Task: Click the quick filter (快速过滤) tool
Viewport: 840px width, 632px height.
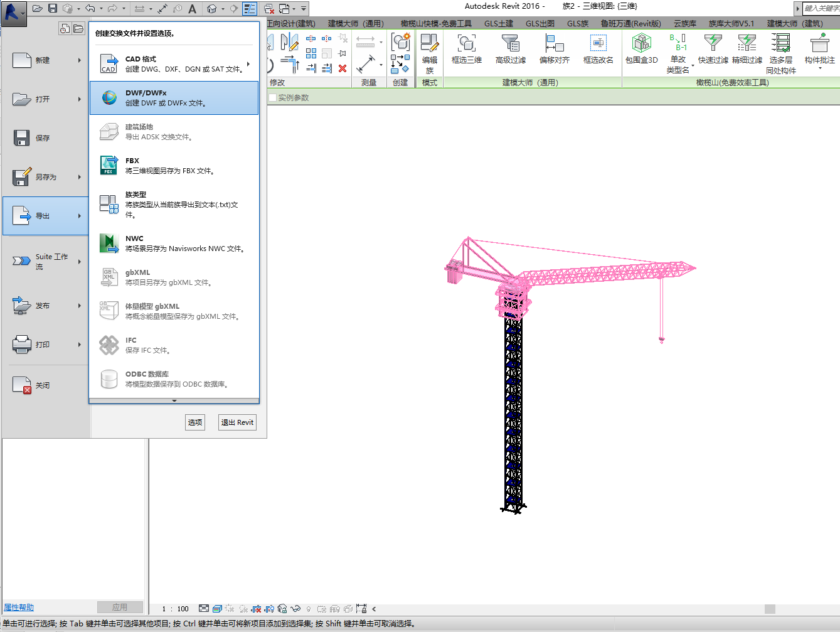Action: [x=713, y=49]
